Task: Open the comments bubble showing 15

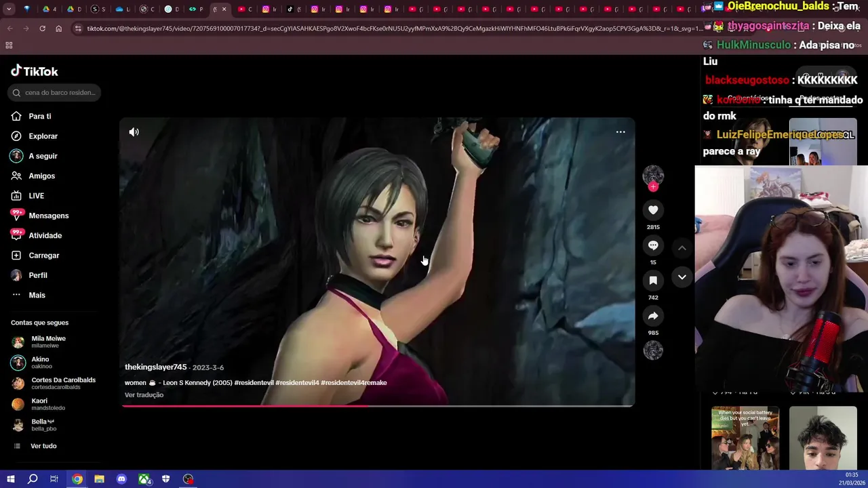Action: pyautogui.click(x=653, y=245)
